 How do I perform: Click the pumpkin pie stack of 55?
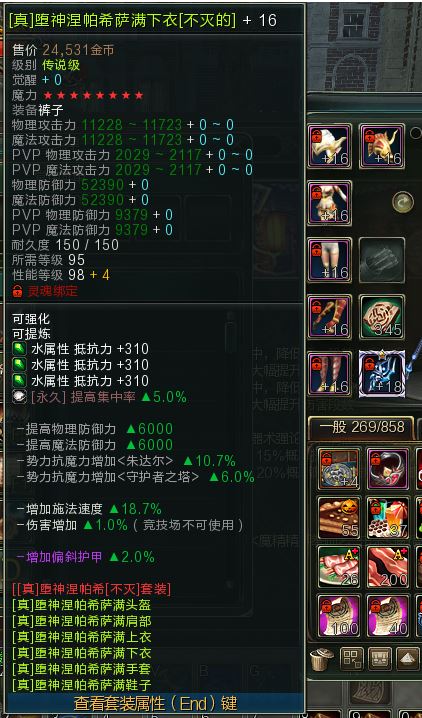click(339, 518)
